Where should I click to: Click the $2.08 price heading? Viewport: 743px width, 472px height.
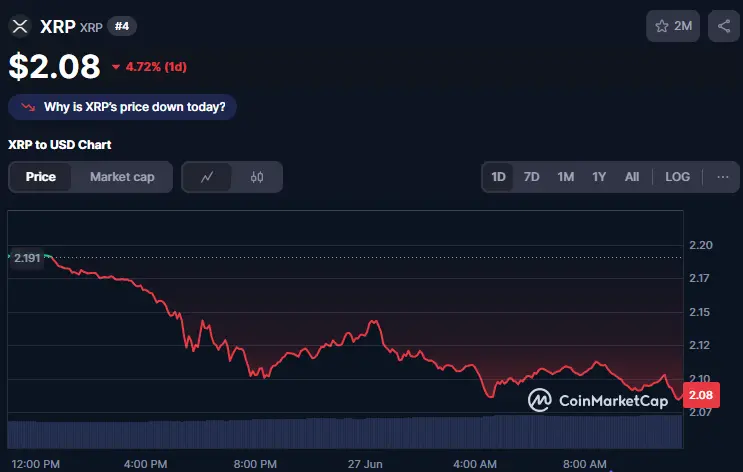54,66
